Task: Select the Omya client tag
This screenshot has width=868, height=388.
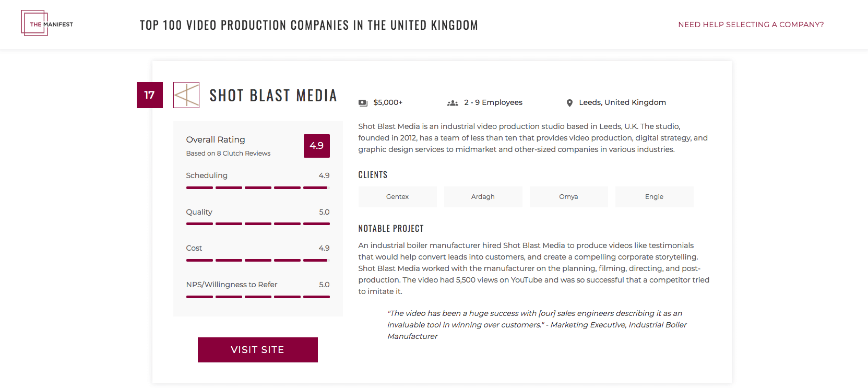Action: 569,197
